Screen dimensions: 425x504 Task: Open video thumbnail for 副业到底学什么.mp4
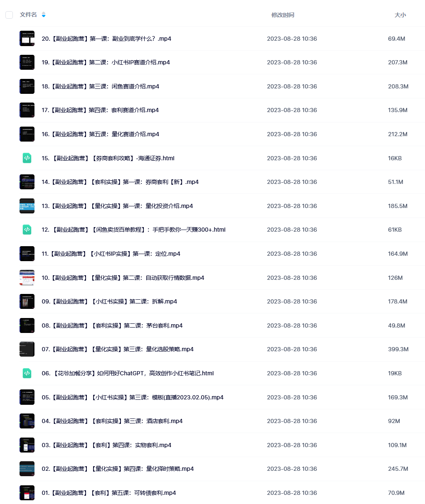pos(27,38)
